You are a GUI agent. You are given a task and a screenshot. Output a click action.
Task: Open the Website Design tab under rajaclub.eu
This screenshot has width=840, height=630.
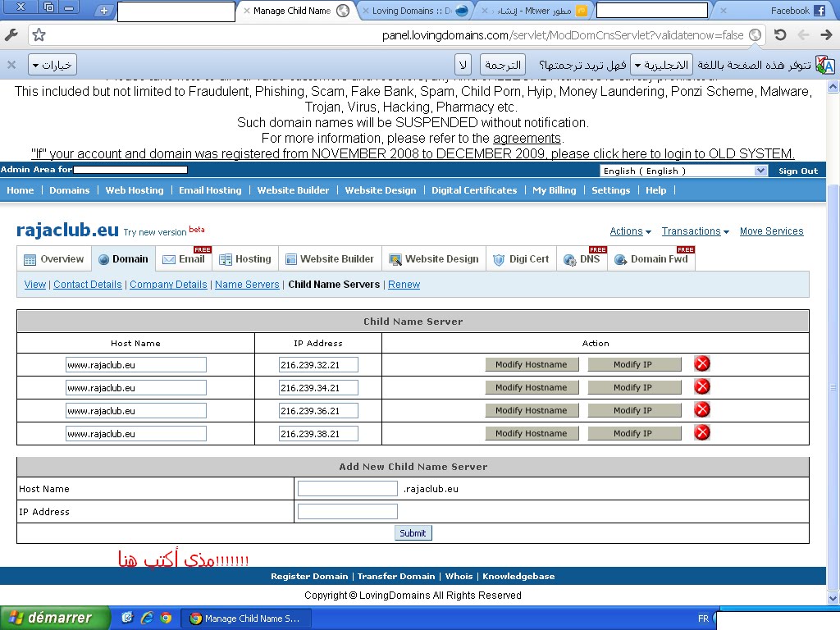point(434,259)
